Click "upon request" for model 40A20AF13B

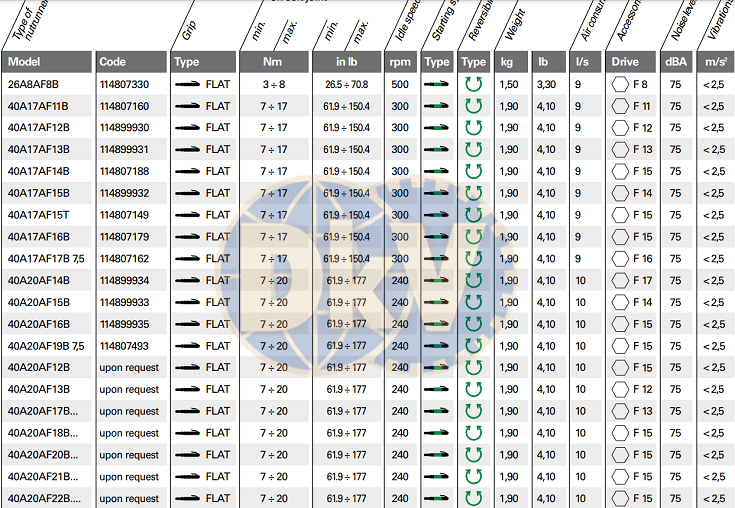[129, 390]
